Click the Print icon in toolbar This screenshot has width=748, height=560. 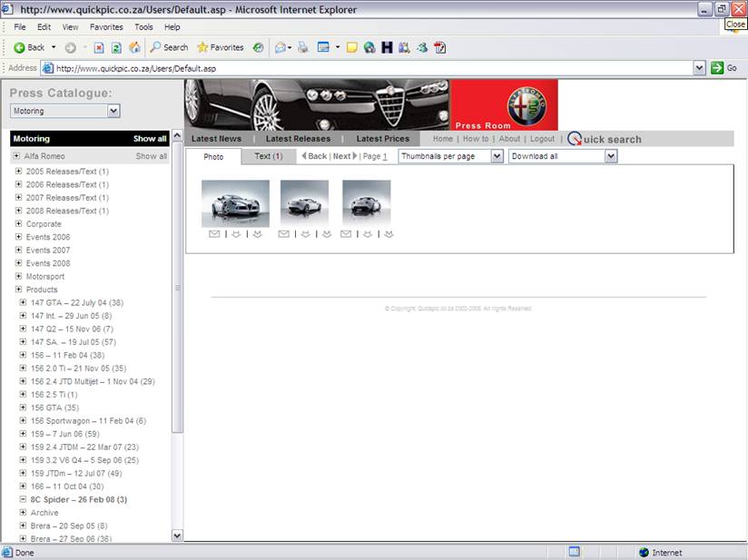[302, 47]
